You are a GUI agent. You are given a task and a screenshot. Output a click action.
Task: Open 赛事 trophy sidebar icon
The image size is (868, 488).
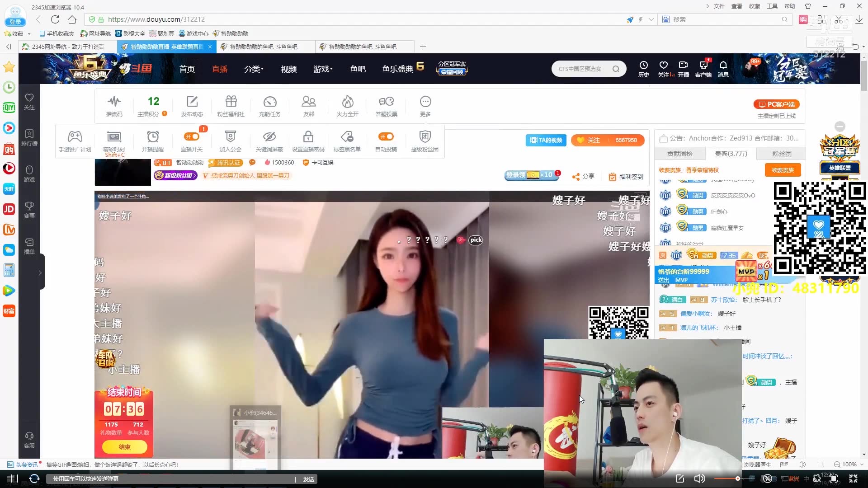point(29,210)
